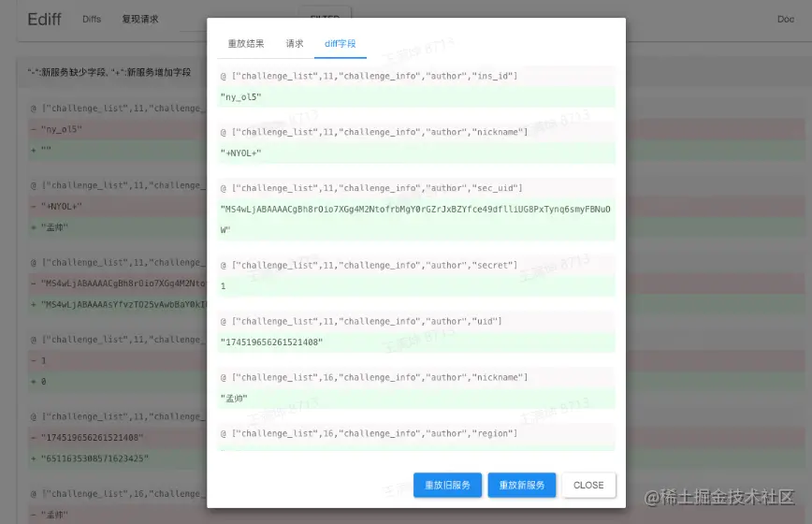Click added "孟帅" line in background diff
This screenshot has width=812, height=524.
117,227
